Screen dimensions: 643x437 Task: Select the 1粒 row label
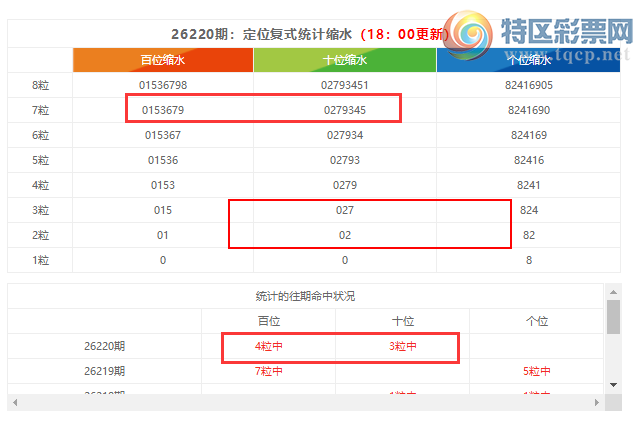point(41,260)
